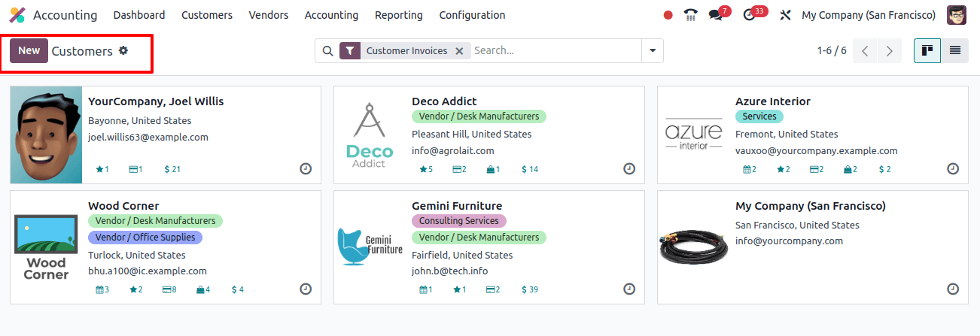
Task: Click Joel Willis $ 21 invoiced
Action: tap(172, 169)
